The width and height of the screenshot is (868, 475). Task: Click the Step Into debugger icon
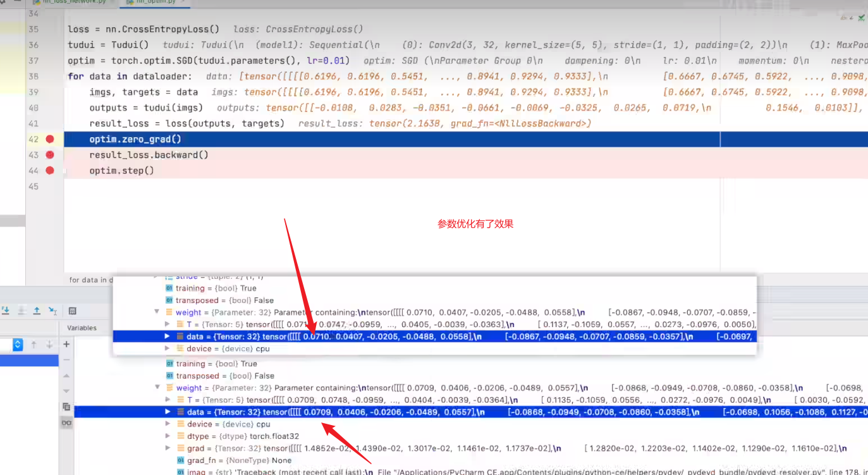(x=6, y=311)
